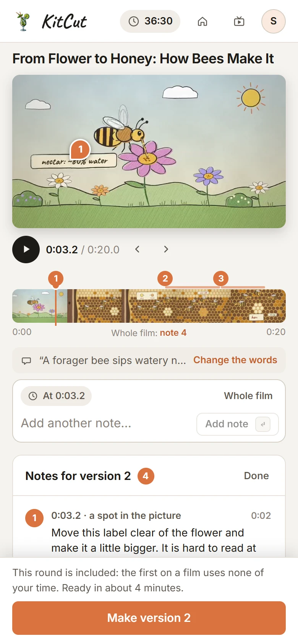Open the video library TV icon

click(x=239, y=21)
